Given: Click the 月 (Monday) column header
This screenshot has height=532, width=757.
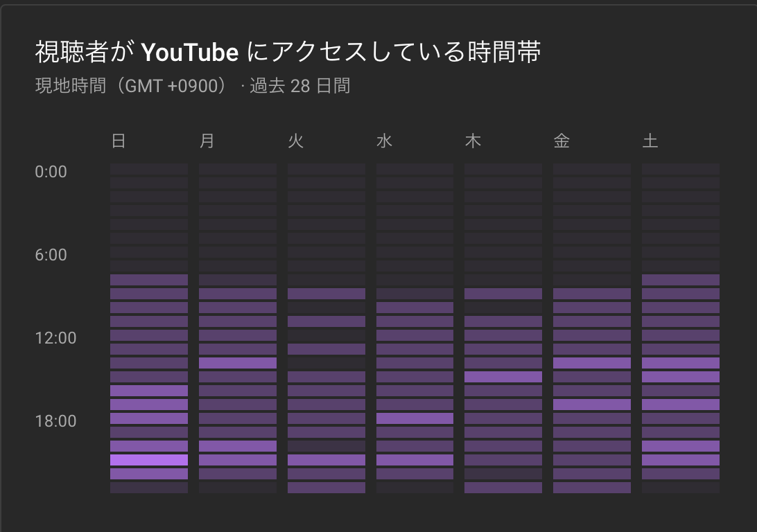Looking at the screenshot, I should pyautogui.click(x=207, y=141).
